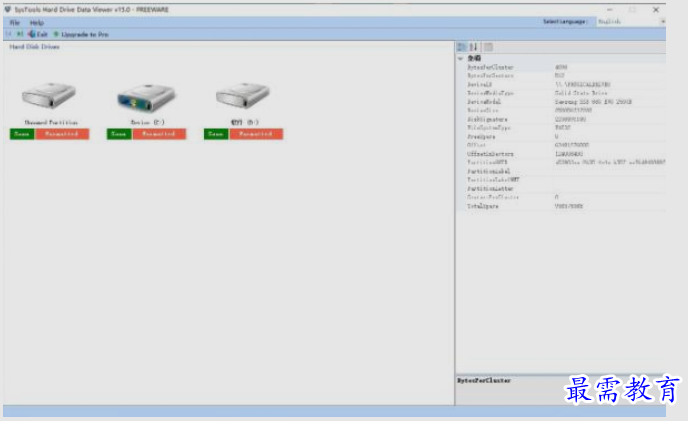688x421 pixels.
Task: Select the D: drive icon
Action: click(243, 95)
